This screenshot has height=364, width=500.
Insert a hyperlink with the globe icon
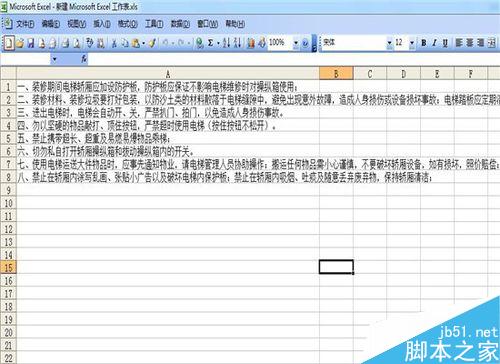pyautogui.click(x=200, y=43)
